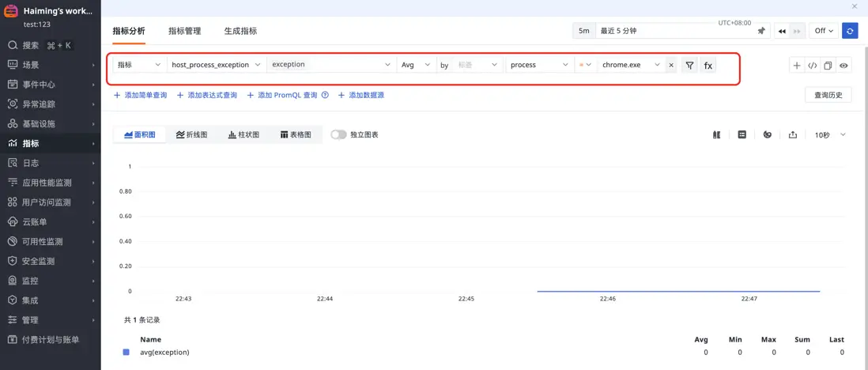Open the Avg aggregation dropdown

point(415,65)
